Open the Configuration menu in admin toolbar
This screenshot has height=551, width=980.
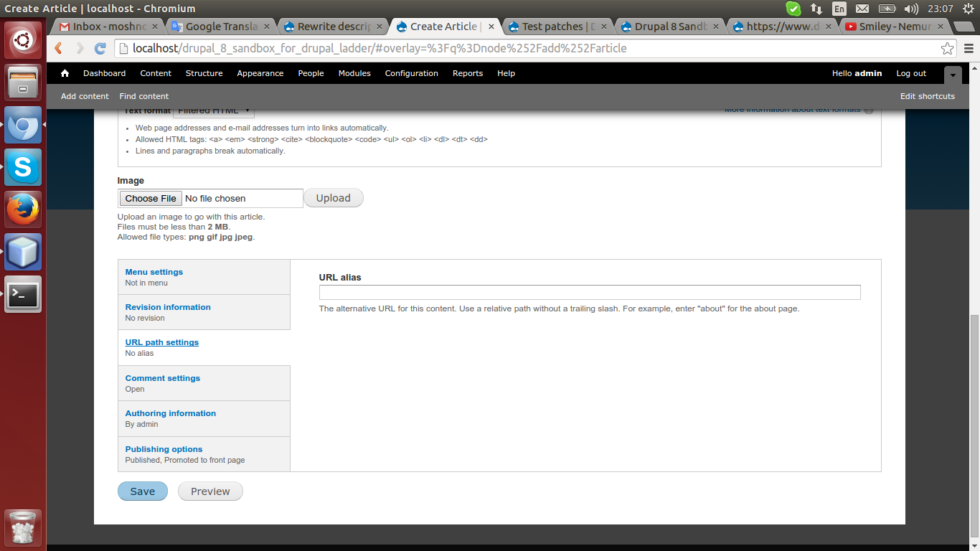[x=411, y=73]
